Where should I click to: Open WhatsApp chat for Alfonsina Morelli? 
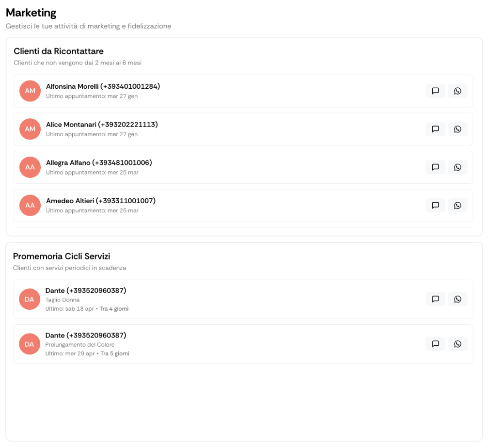point(457,91)
